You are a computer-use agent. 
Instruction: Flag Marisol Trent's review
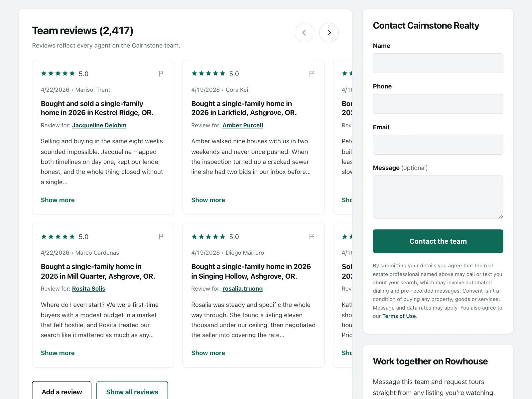tap(161, 73)
